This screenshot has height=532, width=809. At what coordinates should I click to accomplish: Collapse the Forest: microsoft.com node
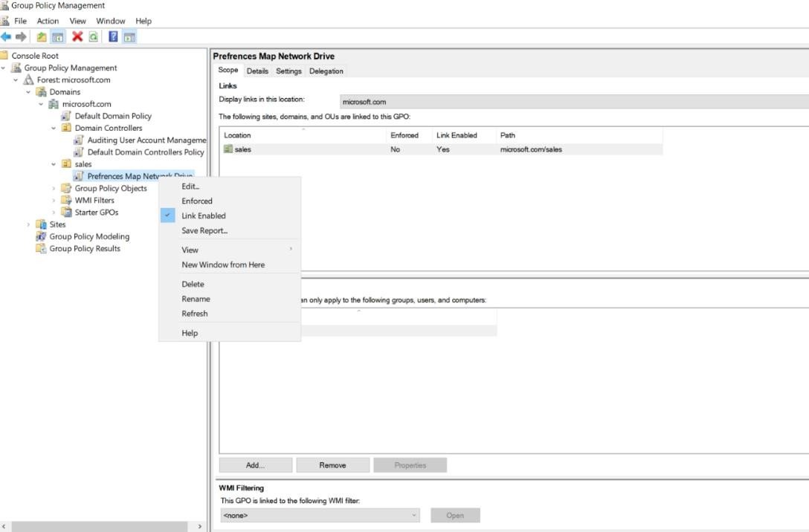tap(16, 80)
